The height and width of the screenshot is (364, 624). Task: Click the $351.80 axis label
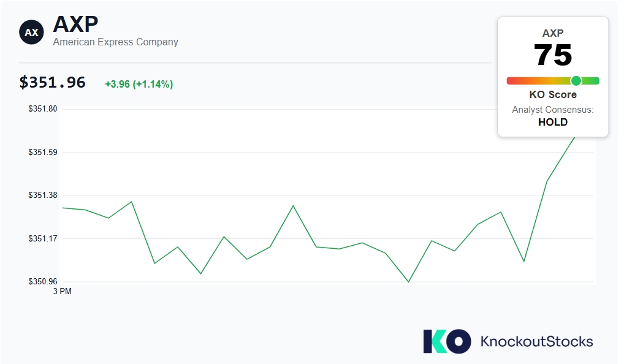pyautogui.click(x=42, y=108)
